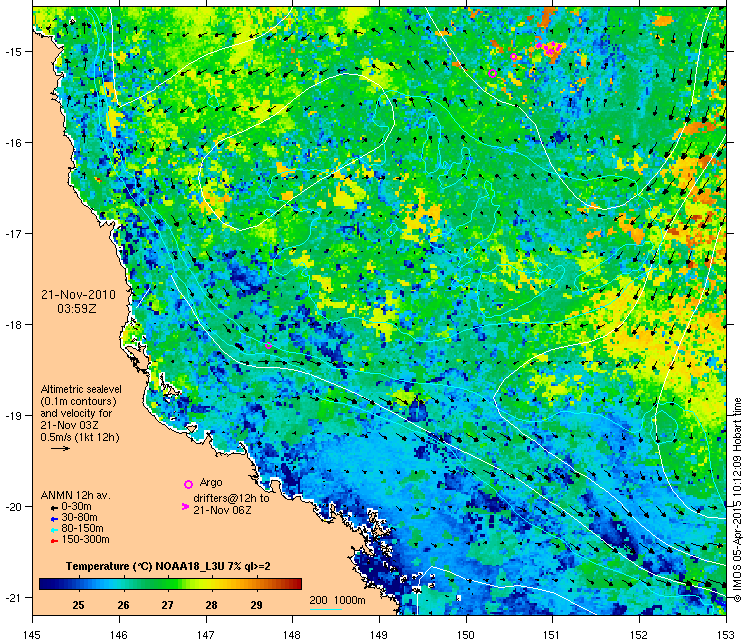Click the '200 1000m' depth label

click(338, 600)
